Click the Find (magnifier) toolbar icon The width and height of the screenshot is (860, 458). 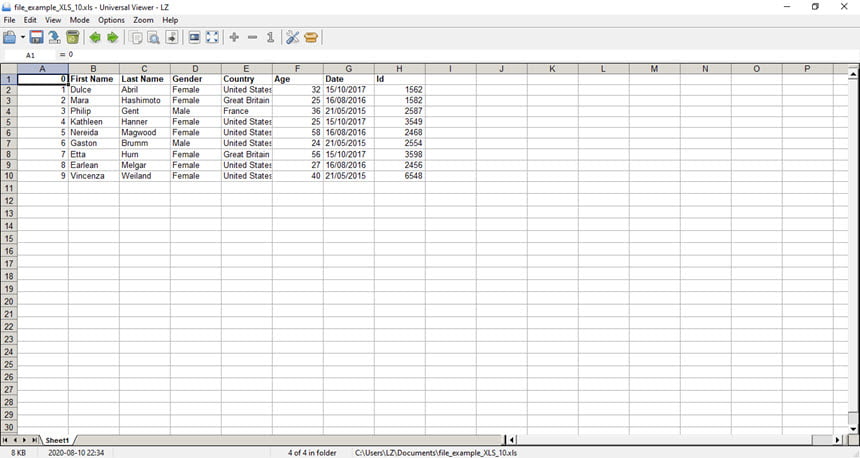[x=154, y=37]
